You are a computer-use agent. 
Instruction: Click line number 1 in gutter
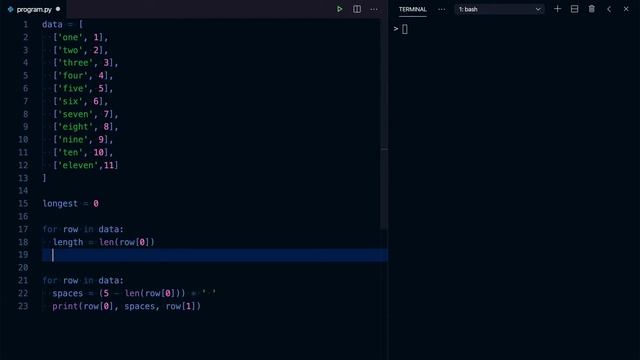(26, 24)
